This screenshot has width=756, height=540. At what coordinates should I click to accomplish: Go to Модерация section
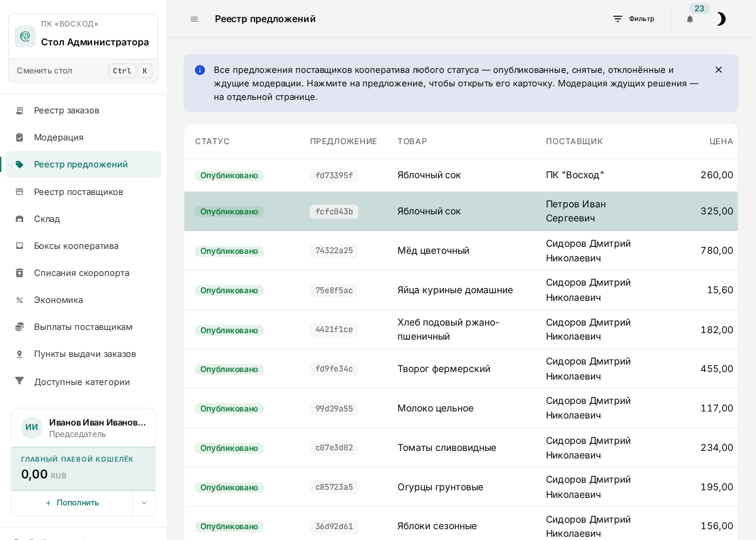pos(84,138)
